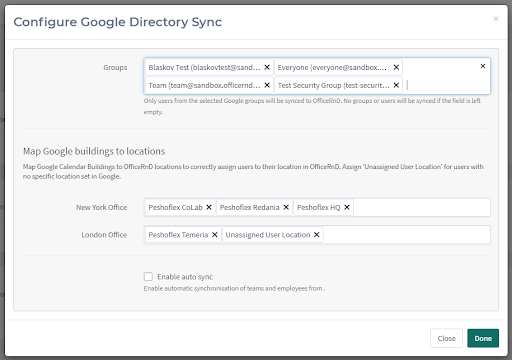Clear all selected groups
Image resolution: width=512 pixels, height=360 pixels.
tap(482, 66)
